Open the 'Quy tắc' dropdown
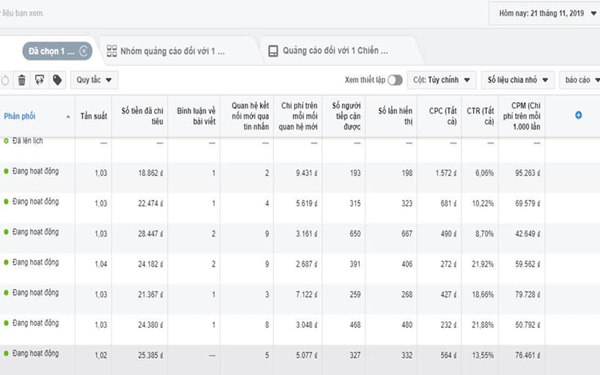 coord(94,80)
